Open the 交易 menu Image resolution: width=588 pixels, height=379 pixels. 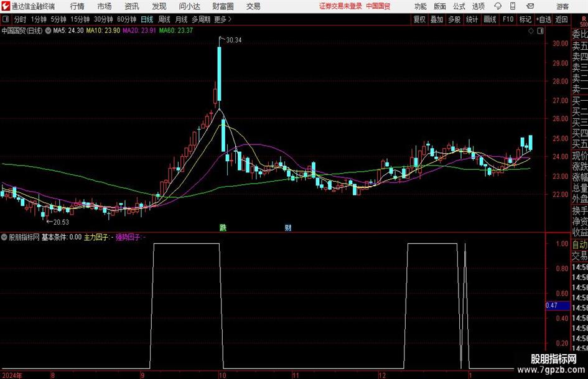pos(253,6)
